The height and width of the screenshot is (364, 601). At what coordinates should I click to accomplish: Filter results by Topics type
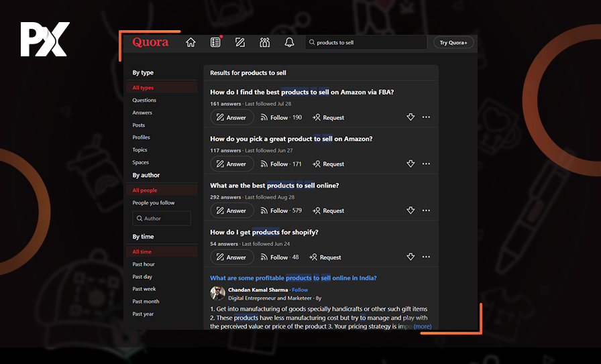(x=140, y=150)
